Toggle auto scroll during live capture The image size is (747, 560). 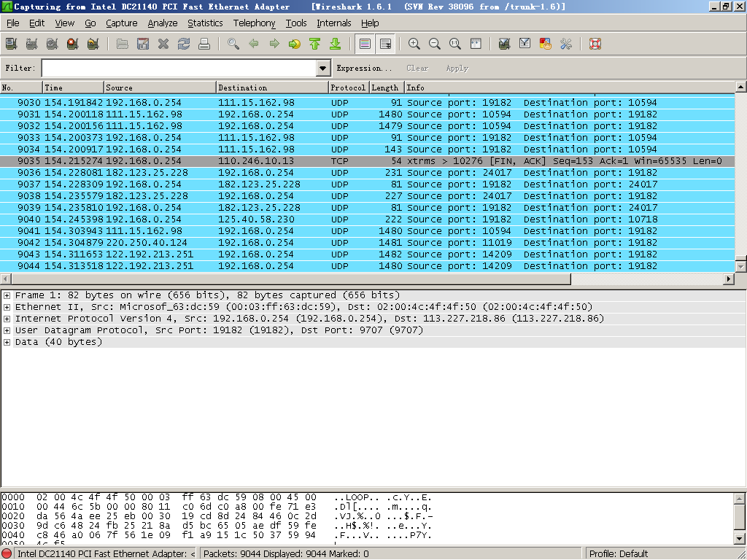click(x=385, y=44)
